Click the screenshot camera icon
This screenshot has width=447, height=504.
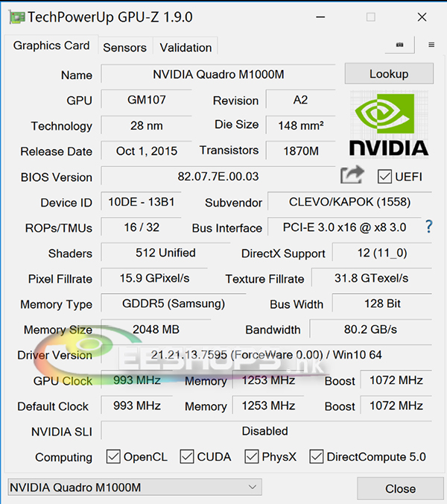pos(399,45)
